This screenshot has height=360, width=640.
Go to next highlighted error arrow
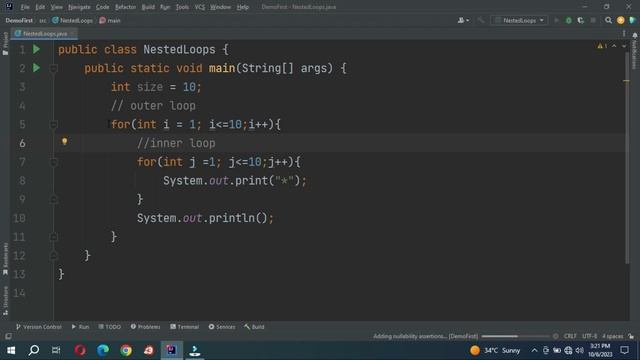click(624, 46)
